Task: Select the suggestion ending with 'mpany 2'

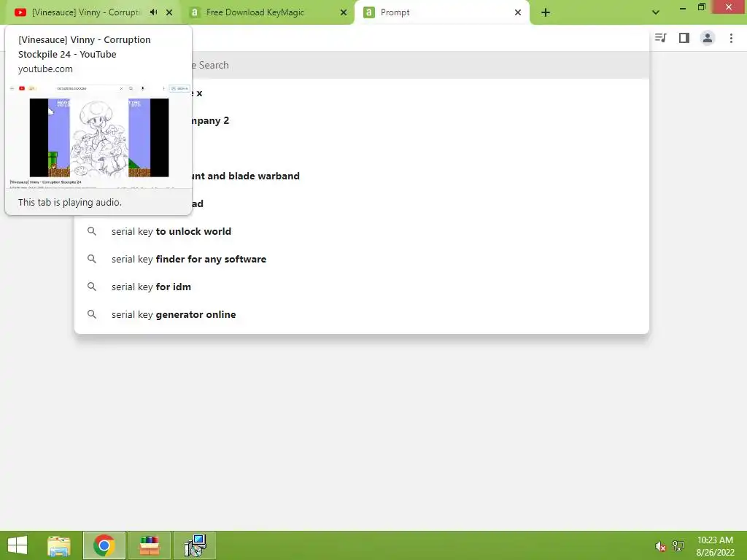Action: point(419,121)
